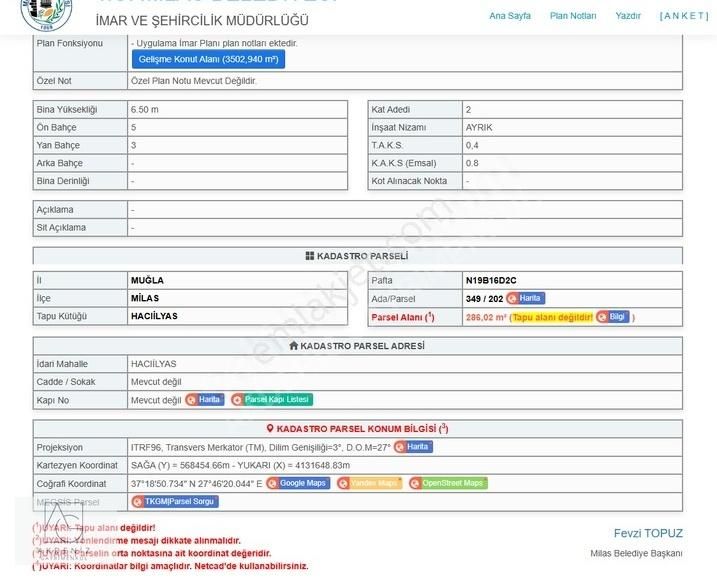717x580 pixels.
Task: Click the İmar ve Şehircilik Müdürlüğü title
Action: 201,20
